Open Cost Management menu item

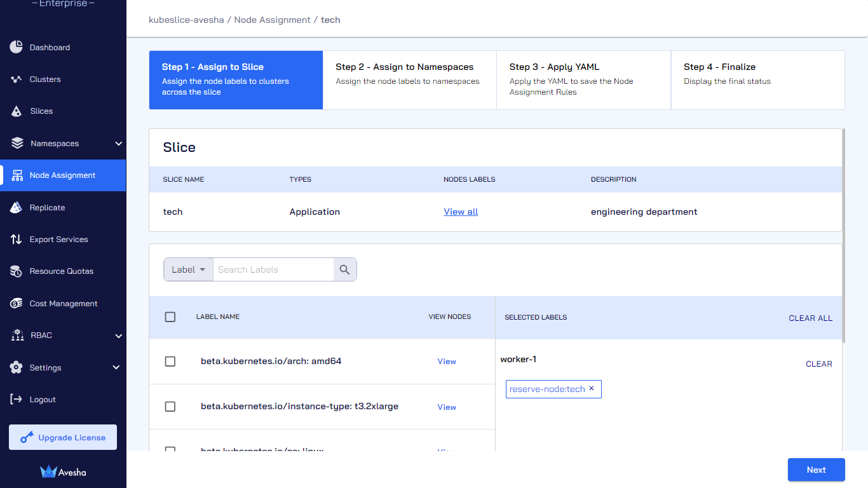[63, 304]
